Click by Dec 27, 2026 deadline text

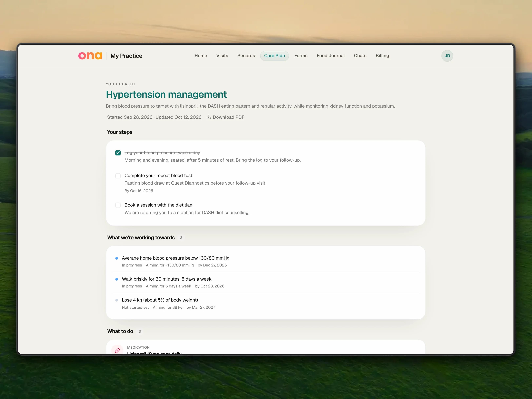pyautogui.click(x=212, y=265)
